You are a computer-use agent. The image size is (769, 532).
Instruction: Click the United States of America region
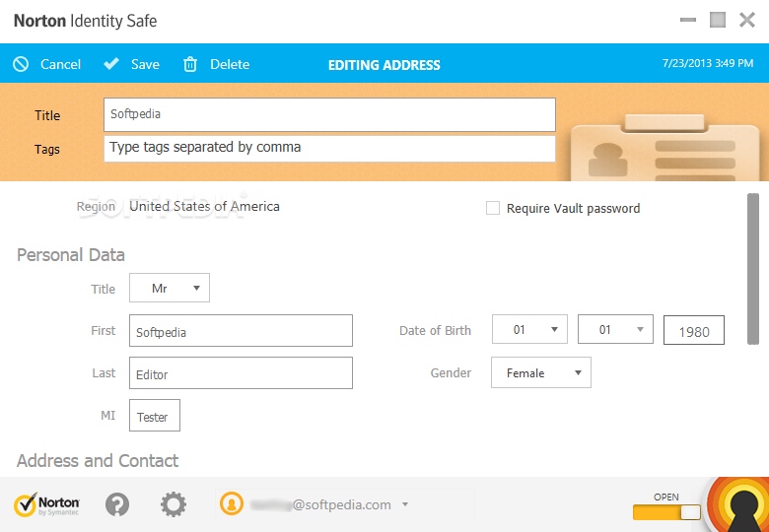pos(204,206)
